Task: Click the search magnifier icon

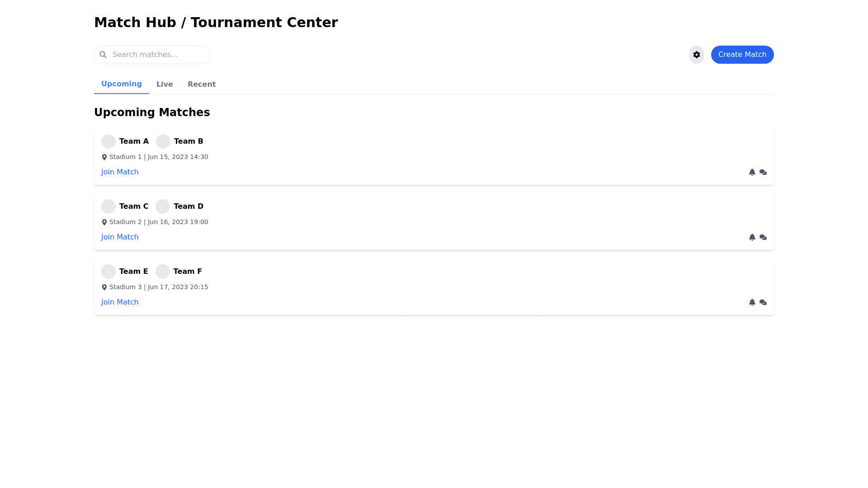Action: click(103, 55)
